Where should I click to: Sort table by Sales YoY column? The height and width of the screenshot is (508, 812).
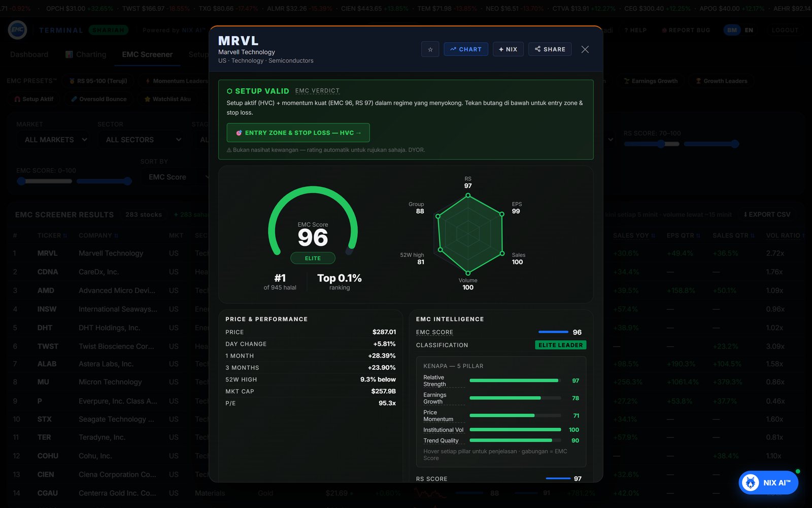pyautogui.click(x=634, y=235)
